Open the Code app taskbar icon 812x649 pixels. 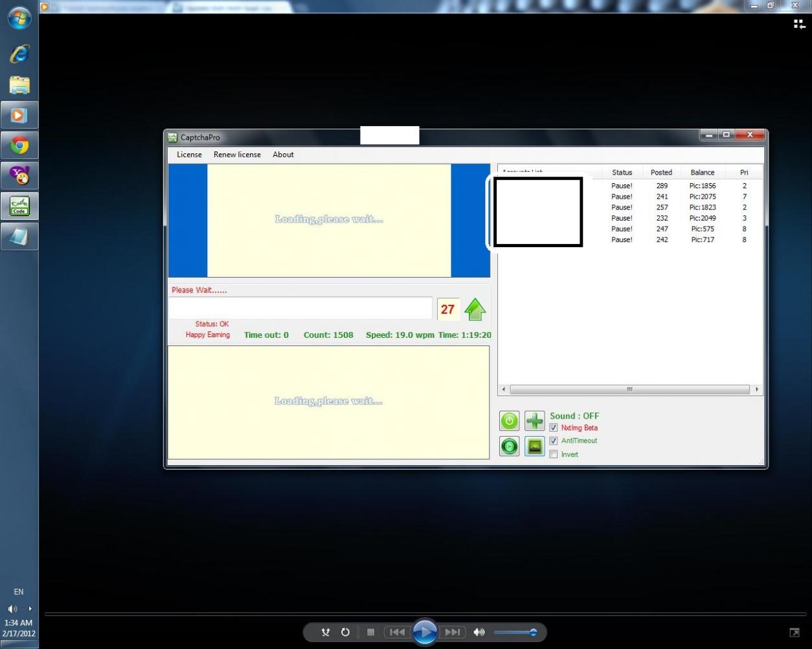pyautogui.click(x=19, y=206)
